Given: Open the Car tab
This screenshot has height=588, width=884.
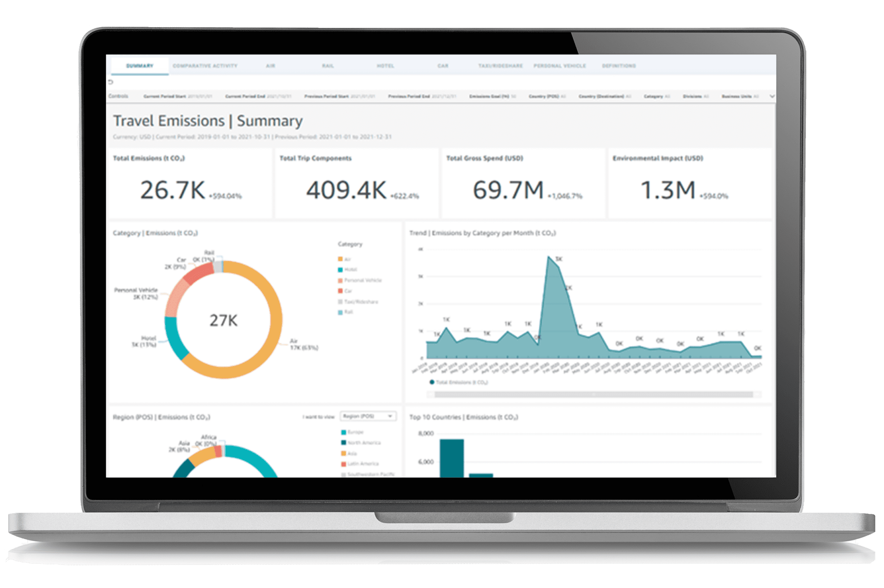Looking at the screenshot, I should coord(443,66).
